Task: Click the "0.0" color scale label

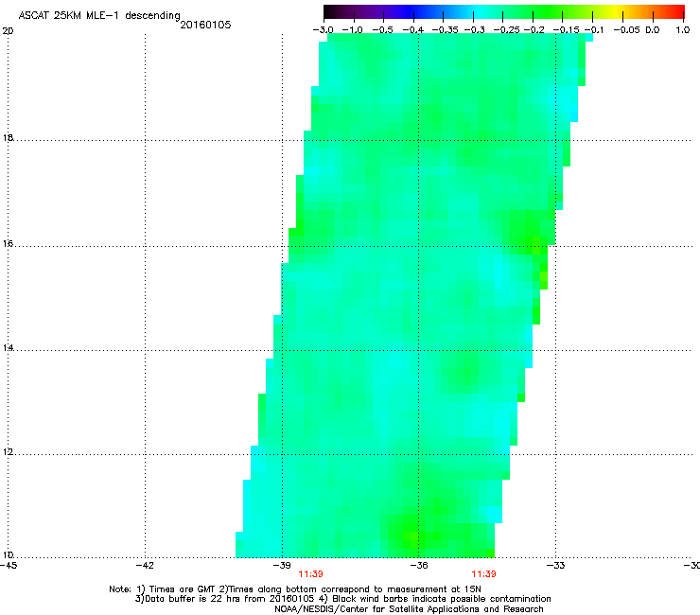Action: tap(653, 30)
